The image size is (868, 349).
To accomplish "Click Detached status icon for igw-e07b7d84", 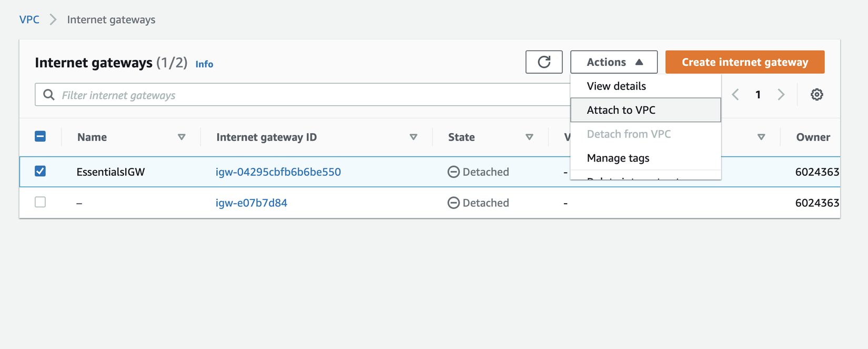I will [453, 203].
